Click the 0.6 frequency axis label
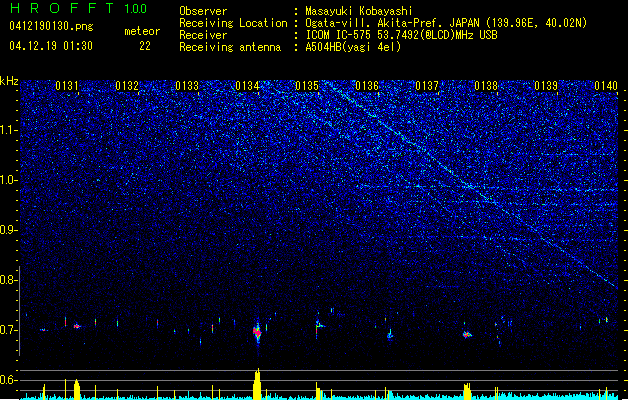This screenshot has height=400, width=629. [9, 380]
